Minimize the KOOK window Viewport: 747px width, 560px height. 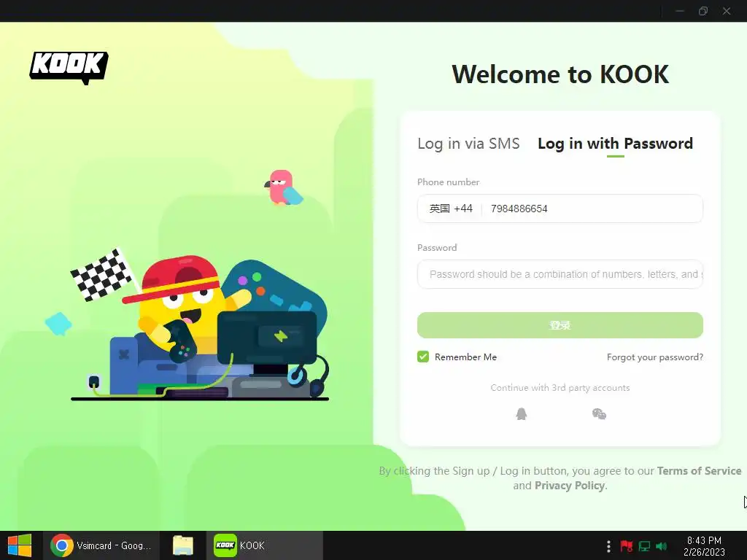click(x=680, y=11)
